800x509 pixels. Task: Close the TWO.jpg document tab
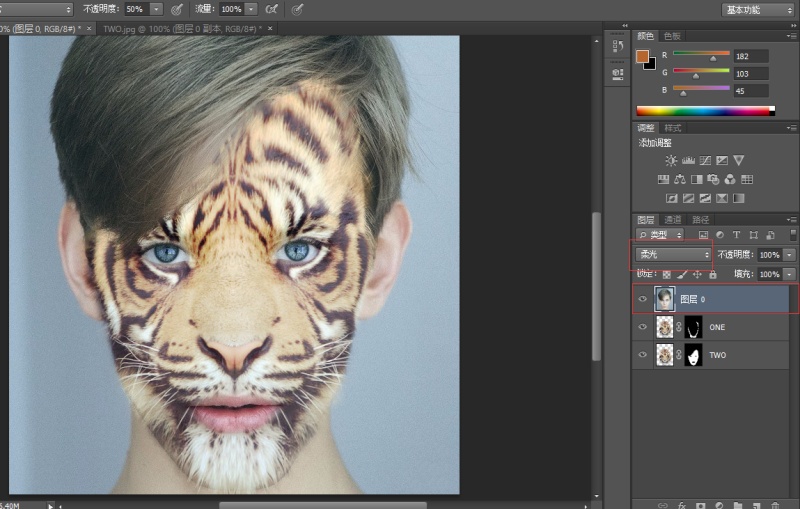point(270,29)
